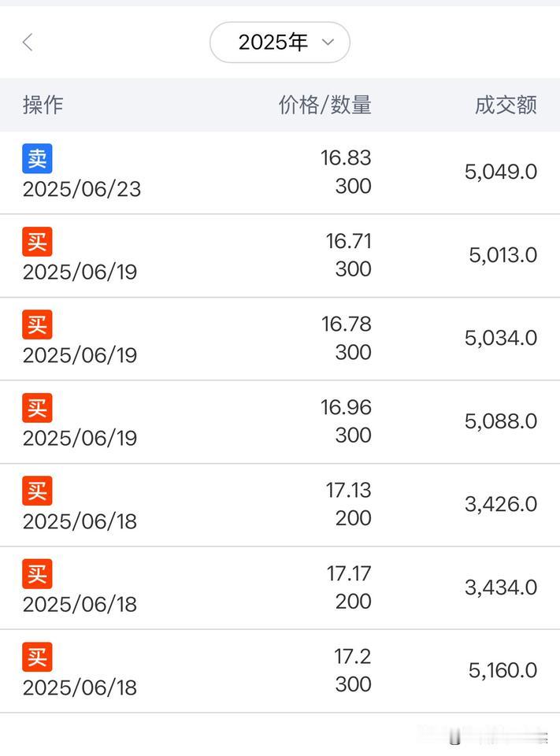Select the 操作 column header

[x=43, y=105]
